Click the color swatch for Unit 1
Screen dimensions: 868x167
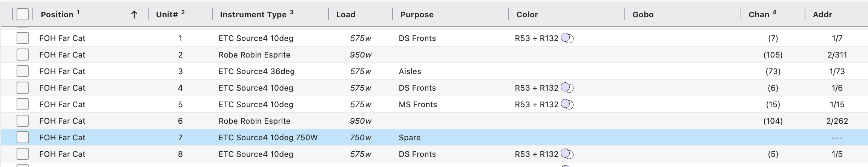(x=567, y=38)
